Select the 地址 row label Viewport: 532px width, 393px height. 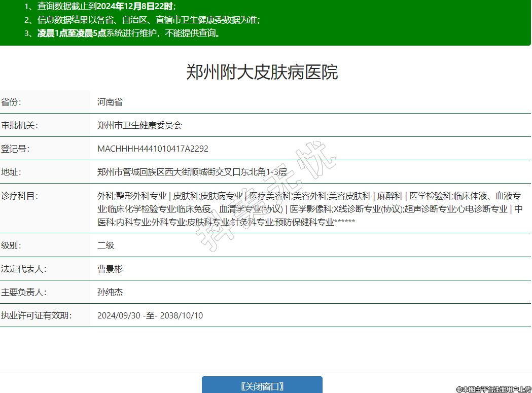12,172
